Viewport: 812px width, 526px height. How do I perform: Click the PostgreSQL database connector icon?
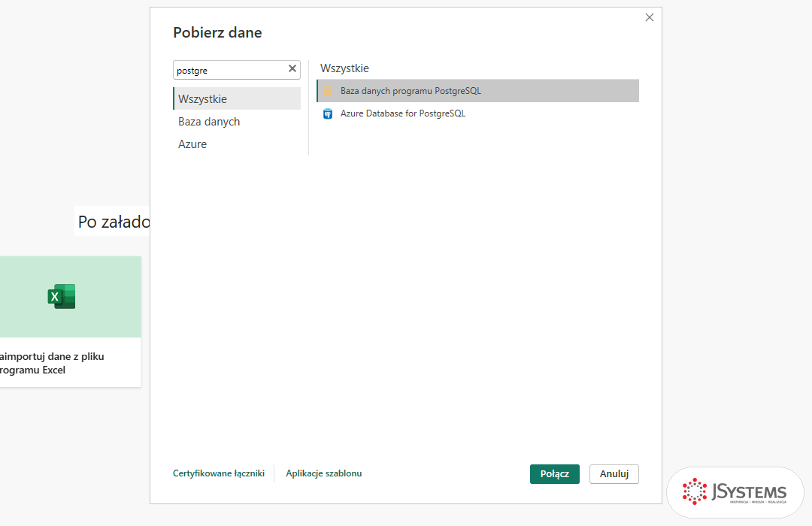pyautogui.click(x=327, y=91)
